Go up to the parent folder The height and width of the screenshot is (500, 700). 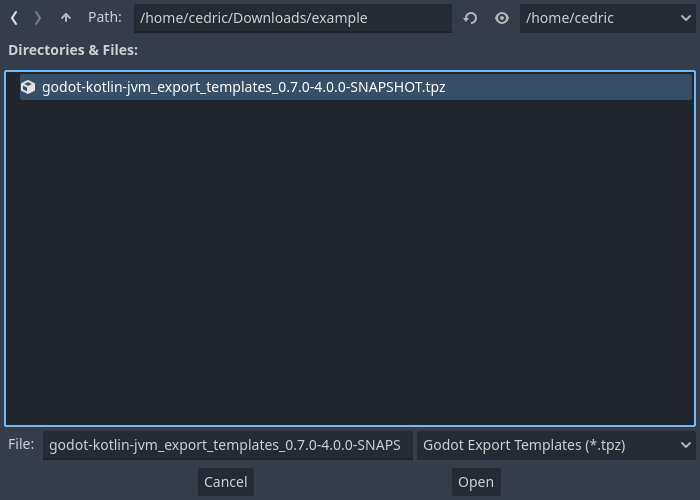point(66,18)
